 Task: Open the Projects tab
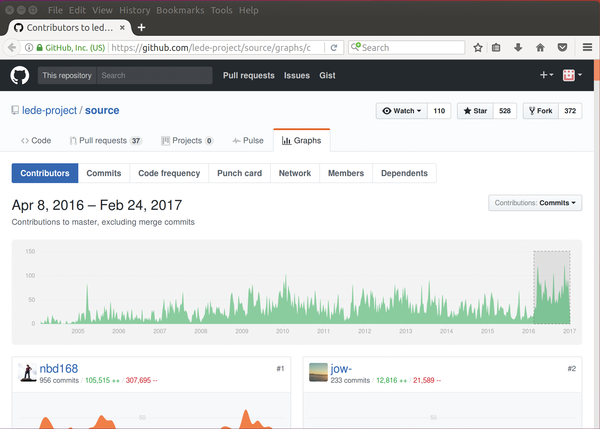187,140
